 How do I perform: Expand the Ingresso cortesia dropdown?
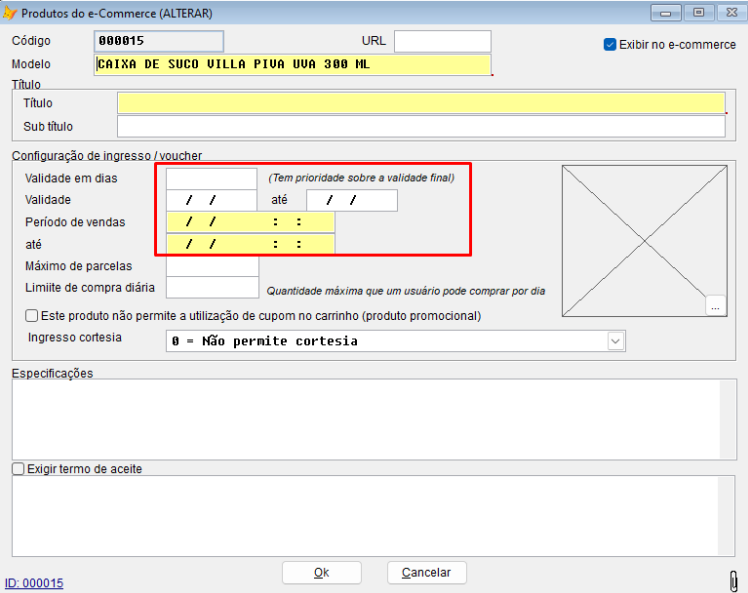pyautogui.click(x=615, y=341)
